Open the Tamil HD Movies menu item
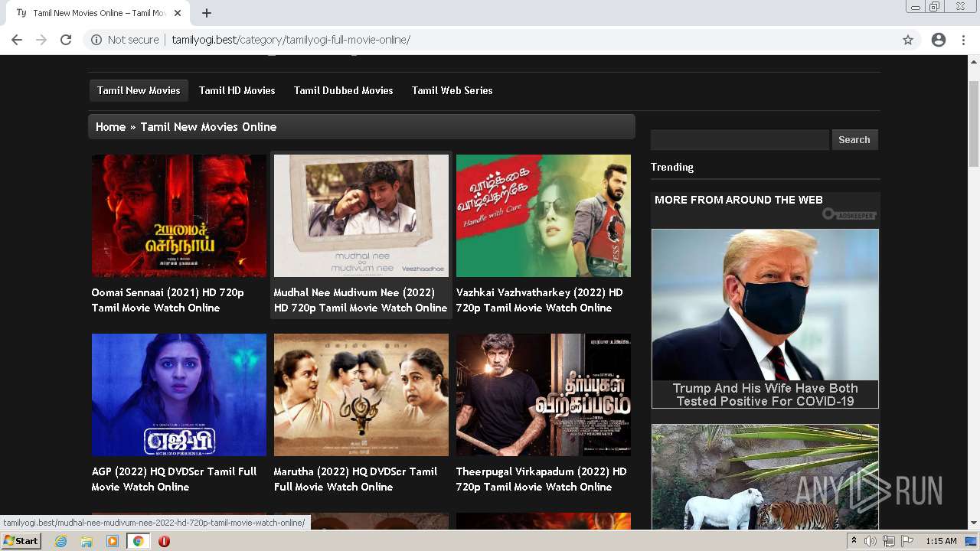This screenshot has width=980, height=551. (x=237, y=90)
